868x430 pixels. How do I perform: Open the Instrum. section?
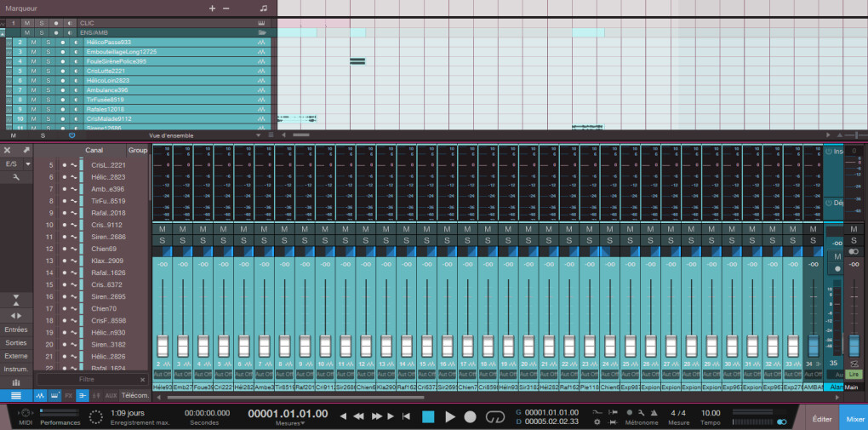click(16, 369)
